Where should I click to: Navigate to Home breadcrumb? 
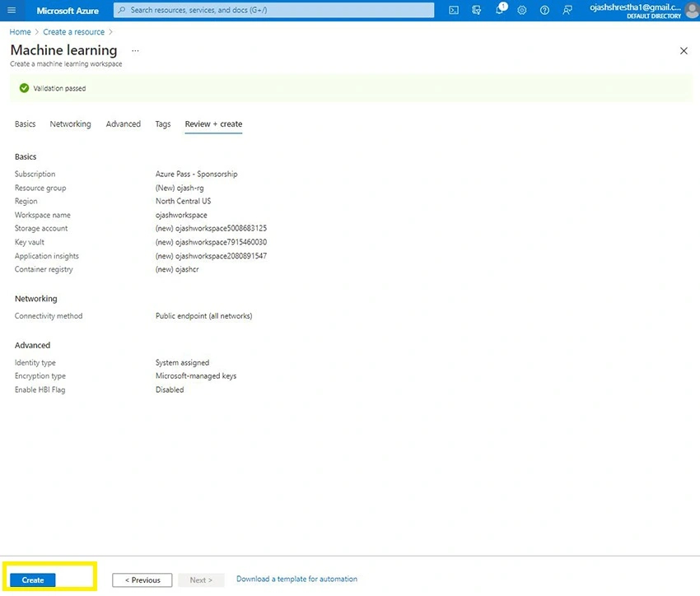(x=20, y=32)
